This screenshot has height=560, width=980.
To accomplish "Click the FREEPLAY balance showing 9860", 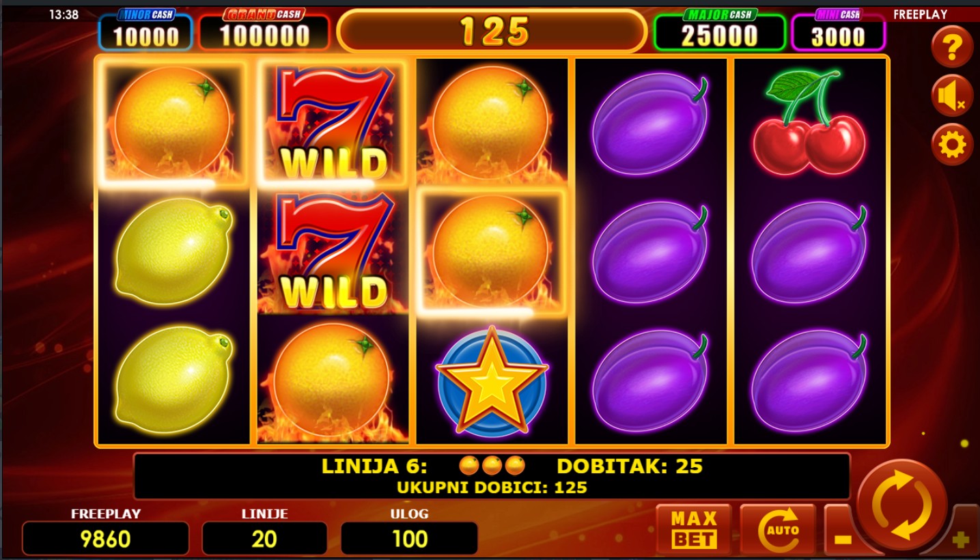I will coord(106,539).
